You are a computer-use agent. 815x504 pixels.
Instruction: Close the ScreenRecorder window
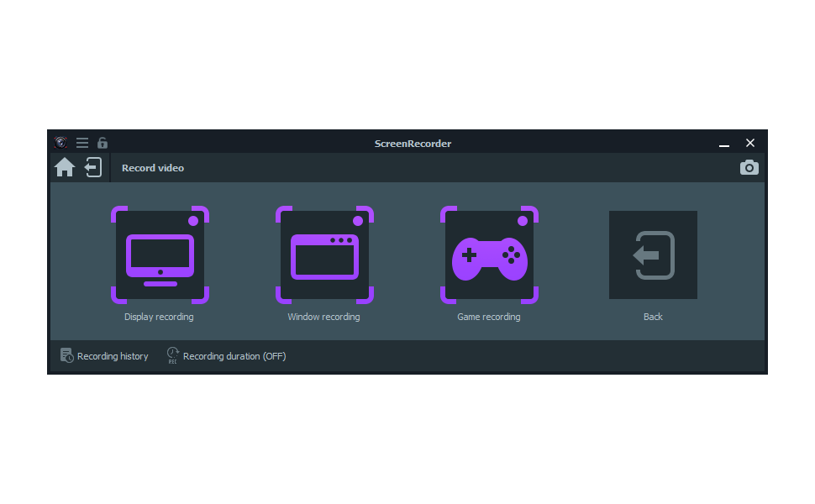(750, 143)
